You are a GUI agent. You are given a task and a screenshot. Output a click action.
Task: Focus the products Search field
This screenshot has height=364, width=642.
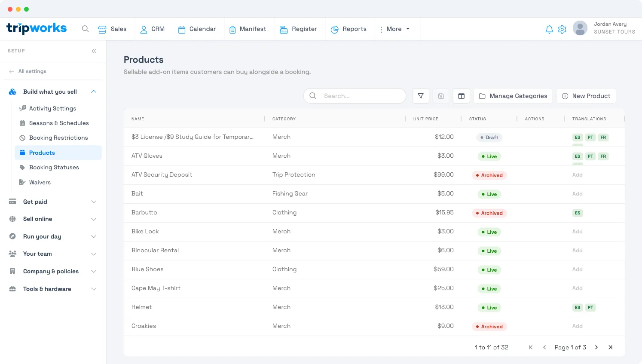(355, 96)
